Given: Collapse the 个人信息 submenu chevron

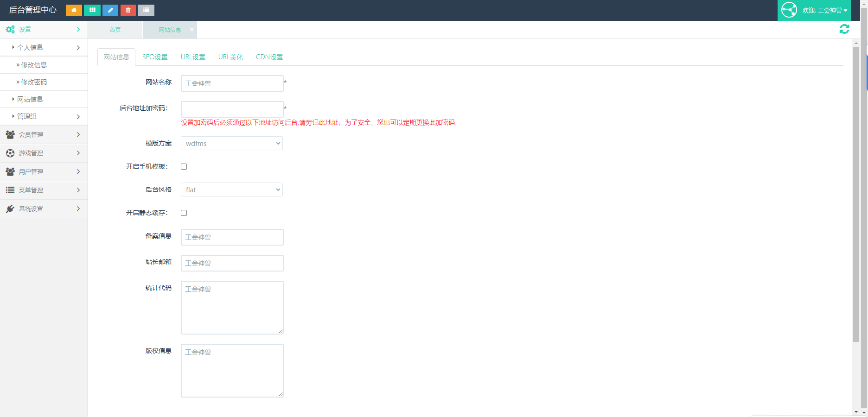Looking at the screenshot, I should click(78, 47).
